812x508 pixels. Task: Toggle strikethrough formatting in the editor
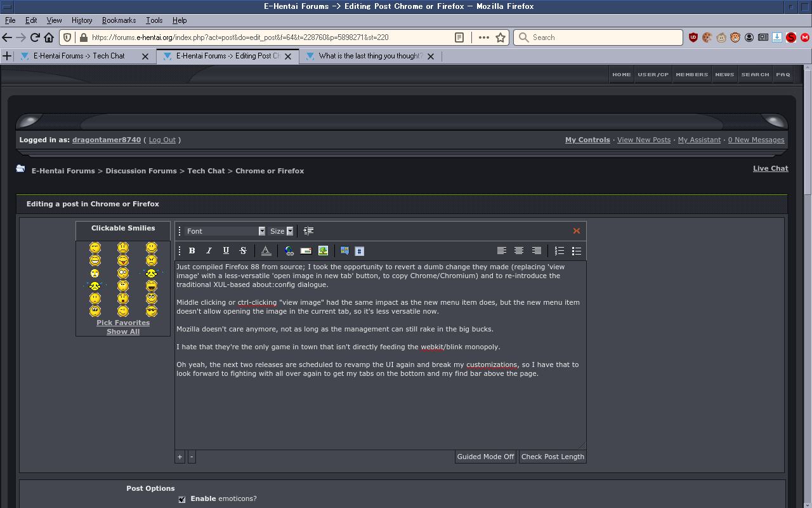pyautogui.click(x=243, y=251)
